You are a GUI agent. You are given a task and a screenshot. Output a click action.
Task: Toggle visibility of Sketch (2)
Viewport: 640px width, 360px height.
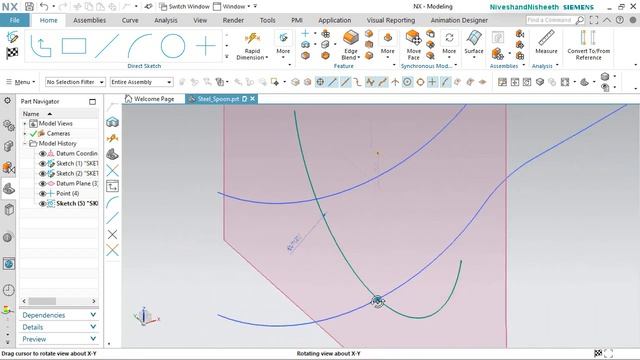(42, 173)
